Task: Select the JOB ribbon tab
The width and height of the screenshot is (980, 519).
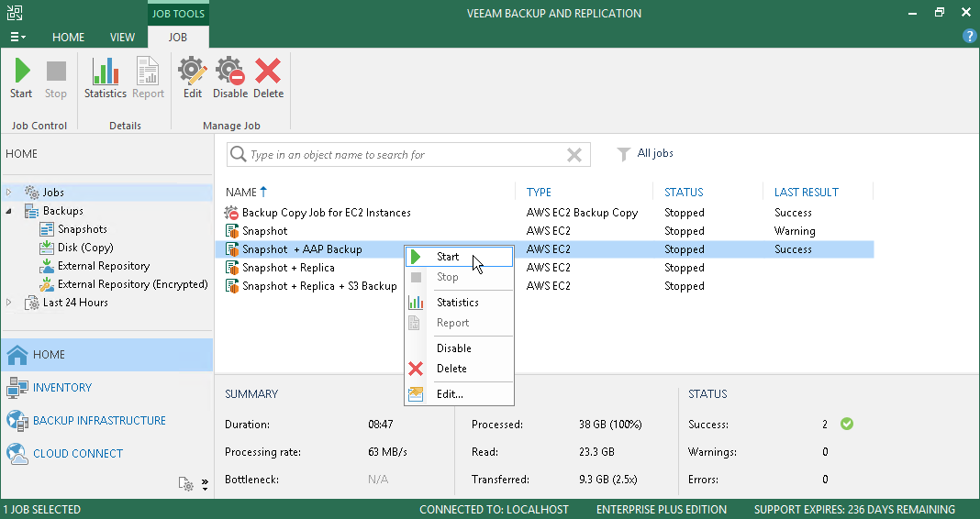Action: (177, 38)
